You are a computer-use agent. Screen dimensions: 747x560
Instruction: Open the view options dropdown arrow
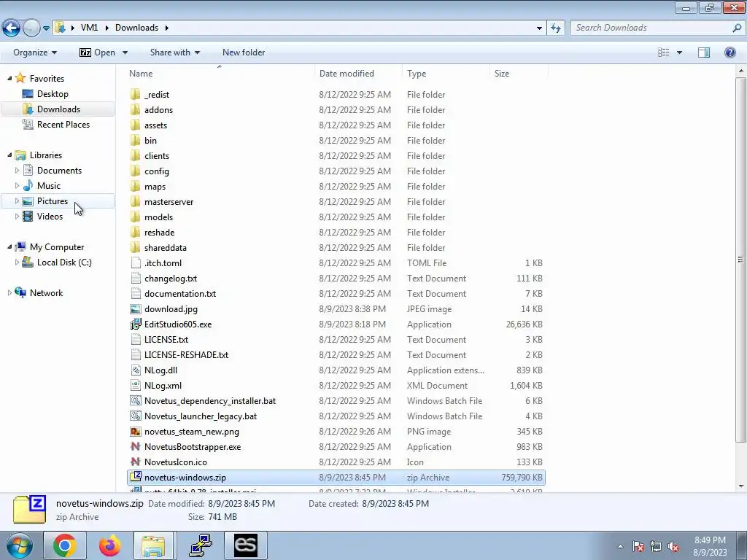[679, 52]
